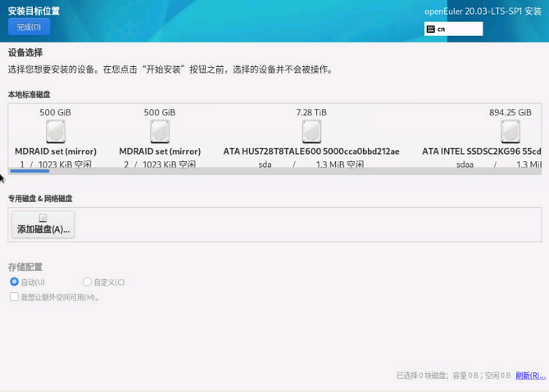The height and width of the screenshot is (392, 549).
Task: Click the sda device name text
Action: (265, 164)
